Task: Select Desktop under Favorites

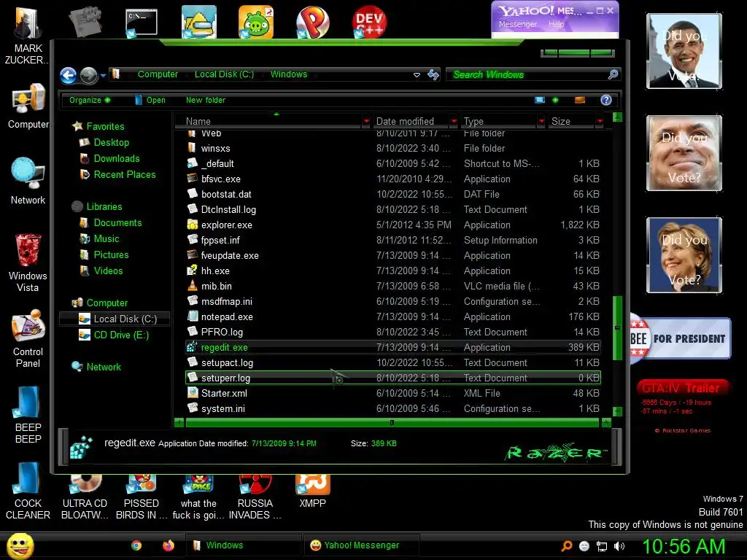Action: click(x=111, y=142)
